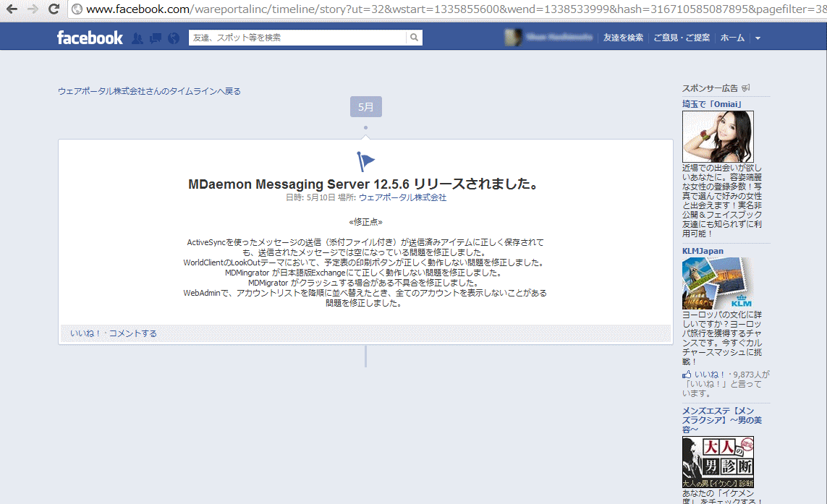This screenshot has height=504, width=827.
Task: Click the 5月 timeline month marker
Action: [x=365, y=107]
